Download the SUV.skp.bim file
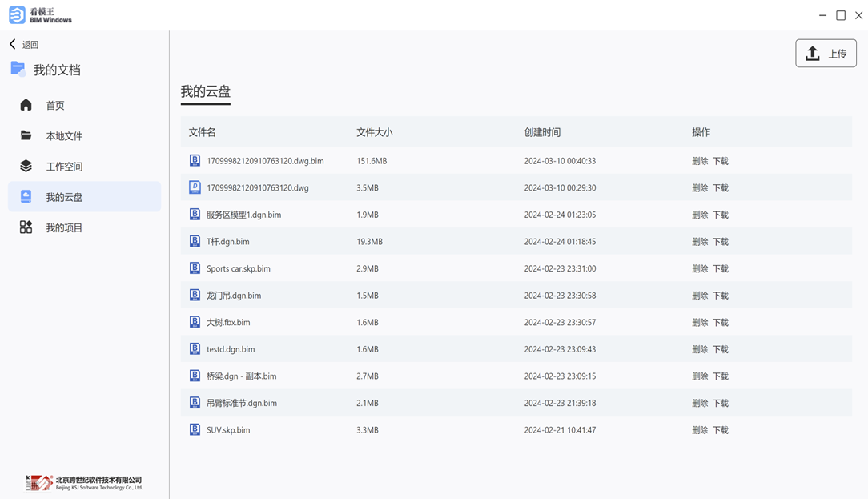The height and width of the screenshot is (499, 868). 721,430
